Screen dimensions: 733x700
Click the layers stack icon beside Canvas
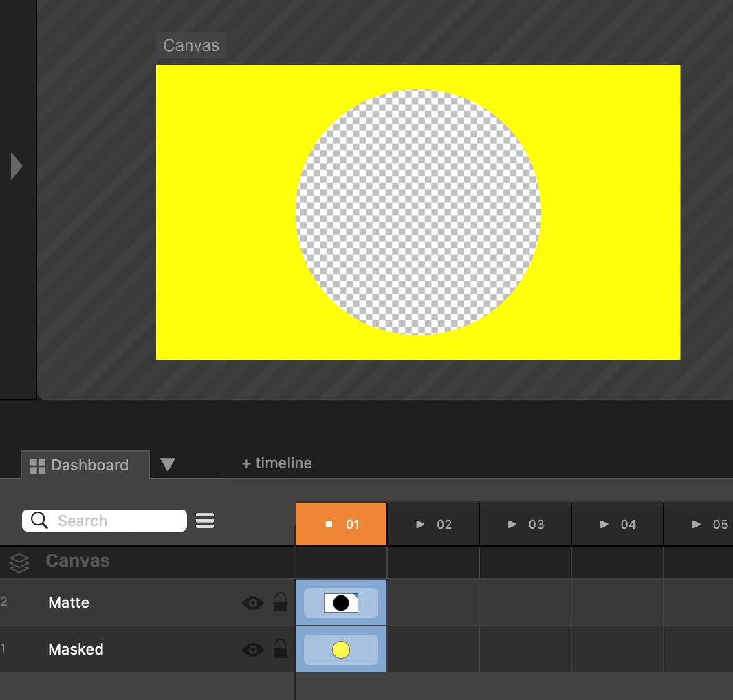(x=19, y=563)
